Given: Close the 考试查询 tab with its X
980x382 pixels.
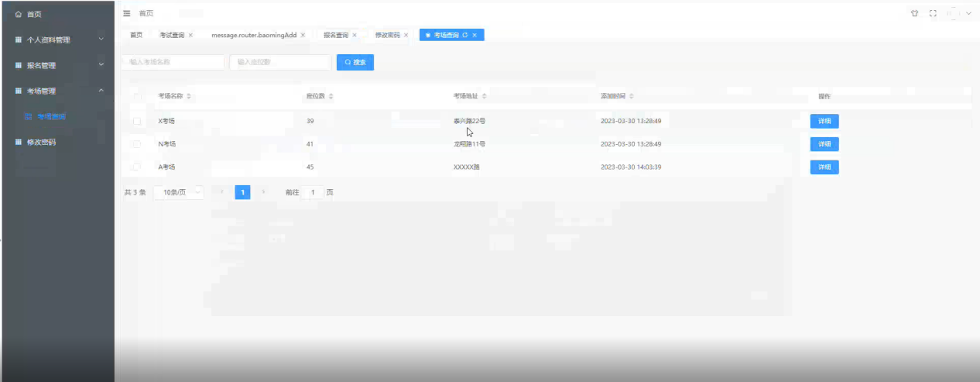Looking at the screenshot, I should 190,35.
